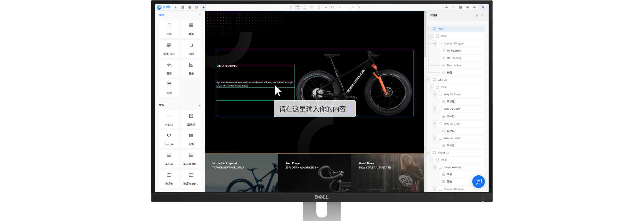644x221 pixels.
Task: Open the Trail Power banner card
Action: (x=314, y=173)
